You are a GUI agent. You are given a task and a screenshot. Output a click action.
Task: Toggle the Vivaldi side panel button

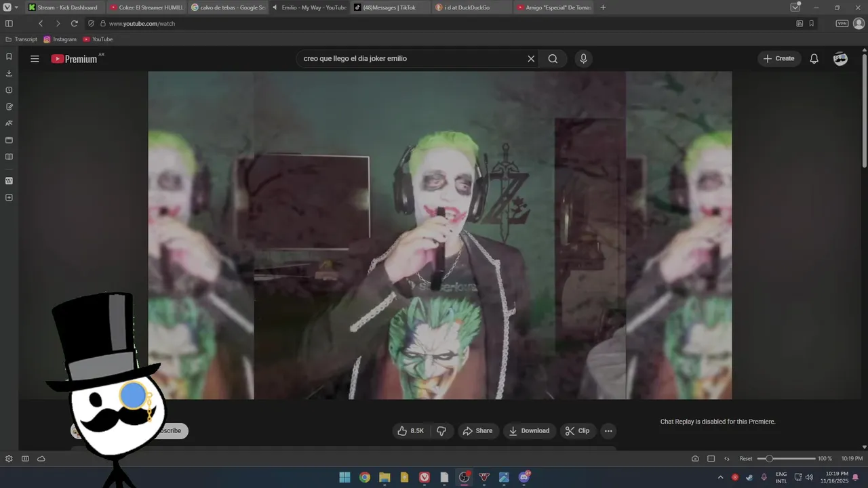(x=9, y=23)
